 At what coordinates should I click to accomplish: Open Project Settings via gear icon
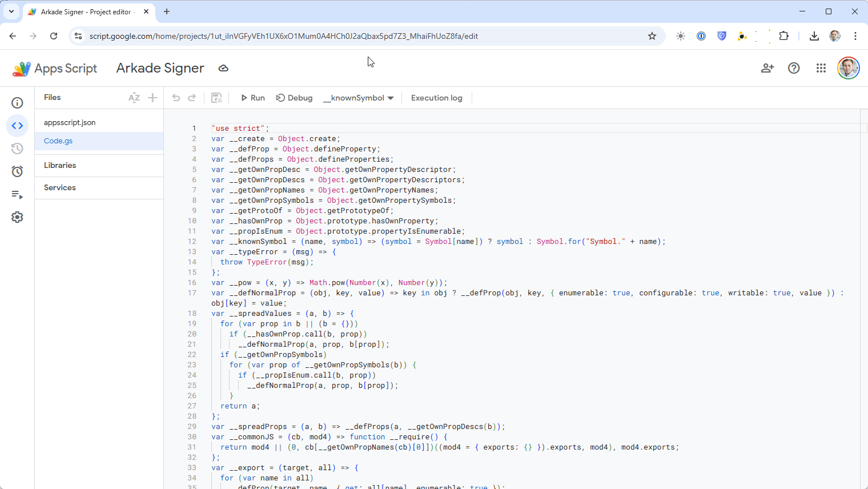point(17,217)
